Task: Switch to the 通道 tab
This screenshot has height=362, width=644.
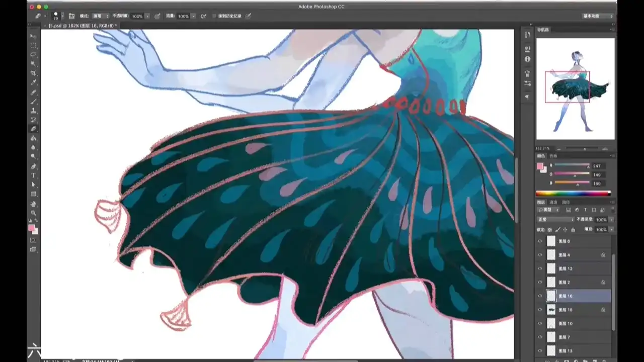Action: pyautogui.click(x=553, y=202)
